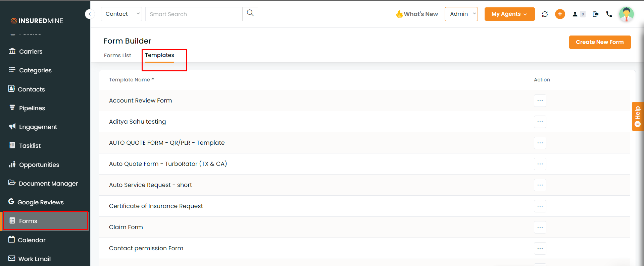Click the search magnifier icon

[x=250, y=14]
